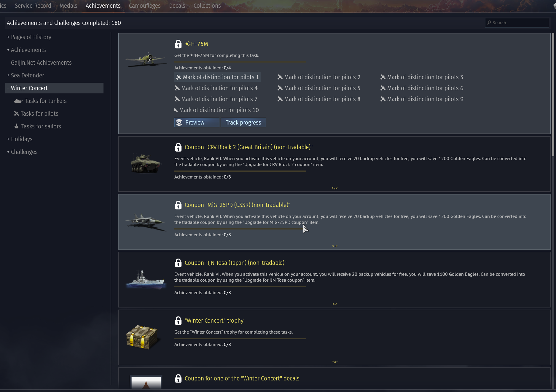Click the lock icon for IJN Tosa coupon
This screenshot has width=556, height=392.
pos(178,263)
